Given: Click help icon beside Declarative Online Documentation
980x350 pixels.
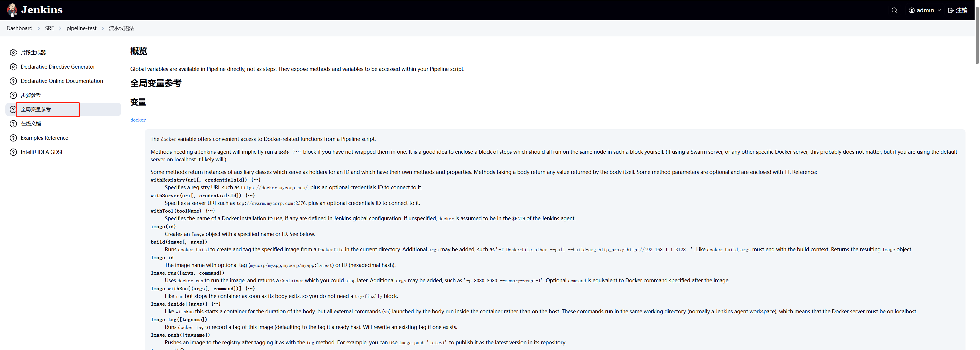Looking at the screenshot, I should 13,81.
